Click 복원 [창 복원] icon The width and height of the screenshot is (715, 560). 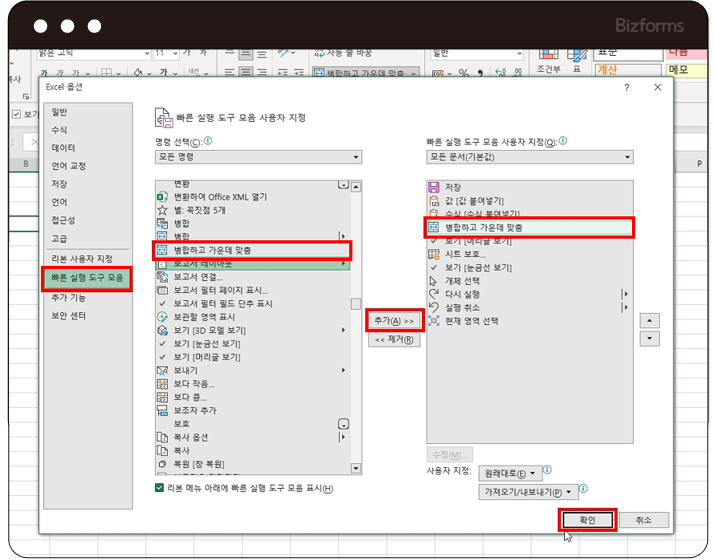click(162, 464)
